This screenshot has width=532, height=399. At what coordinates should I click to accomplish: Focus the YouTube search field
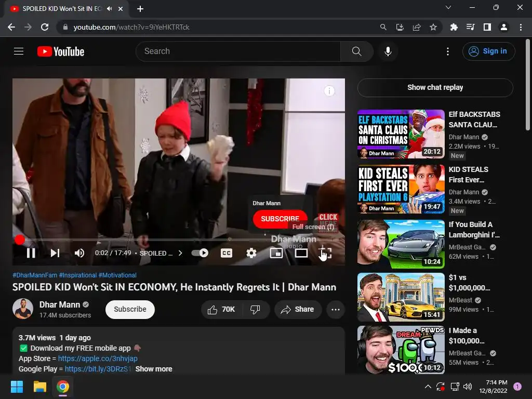point(238,51)
